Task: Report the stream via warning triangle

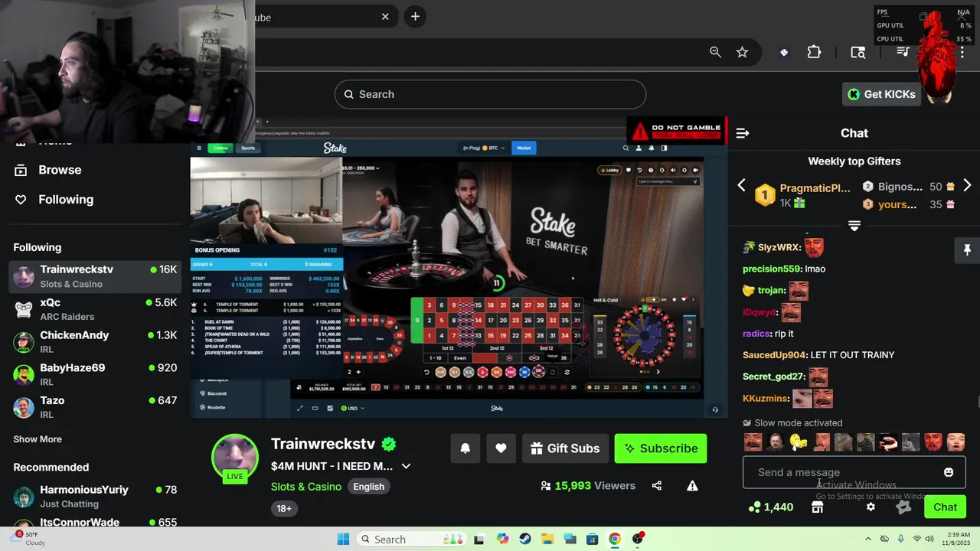Action: tap(692, 486)
